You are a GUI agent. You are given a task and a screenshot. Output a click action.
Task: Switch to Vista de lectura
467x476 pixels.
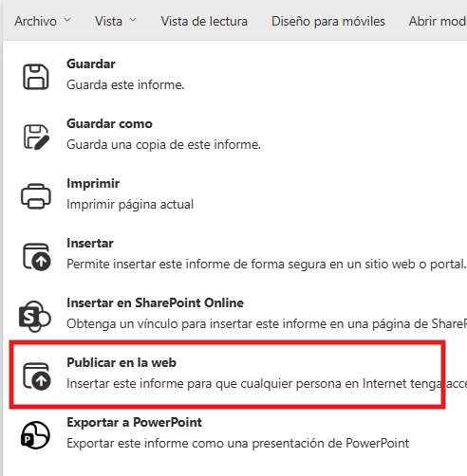[204, 21]
